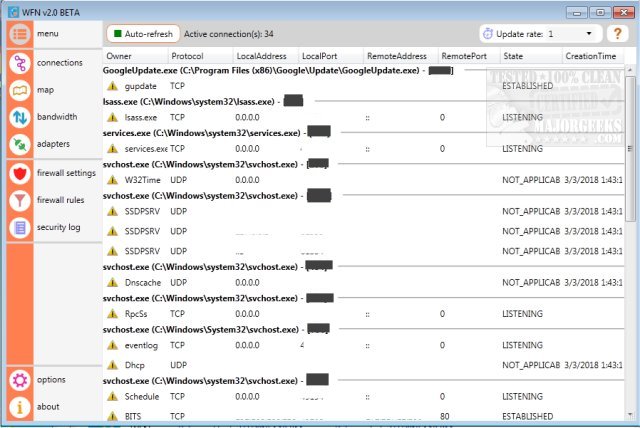Viewport: 640px width, 428px height.
Task: Open the adapters icon
Action: [20, 144]
